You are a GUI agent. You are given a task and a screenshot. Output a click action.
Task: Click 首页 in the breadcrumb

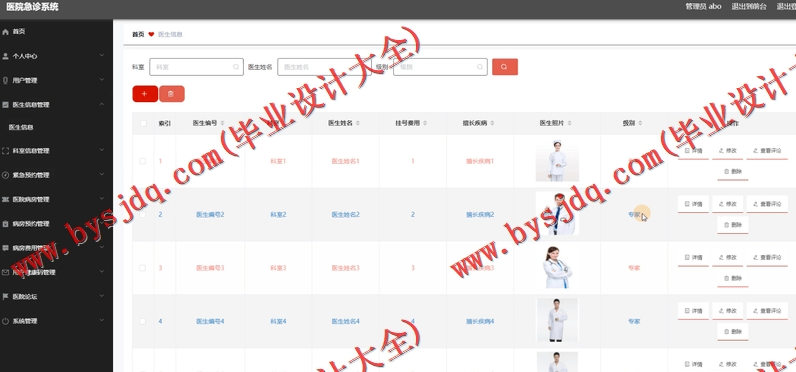pyautogui.click(x=138, y=35)
